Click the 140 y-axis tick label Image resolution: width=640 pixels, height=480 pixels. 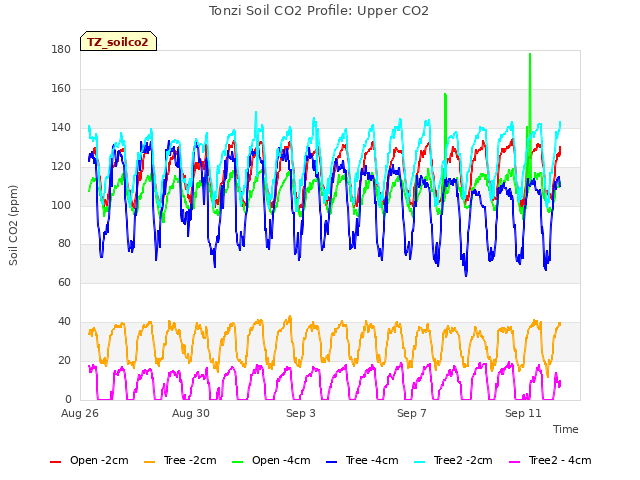click(61, 127)
